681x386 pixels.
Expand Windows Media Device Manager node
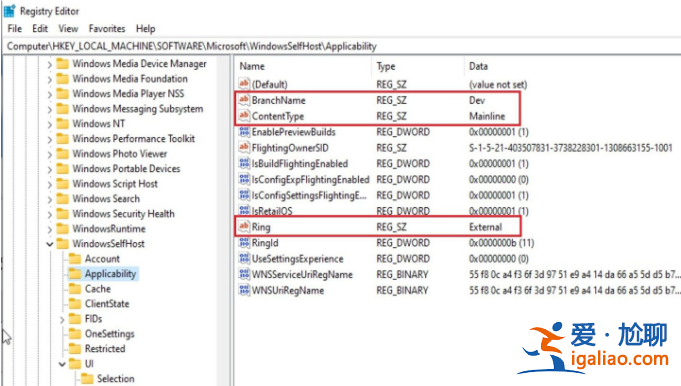(x=50, y=65)
